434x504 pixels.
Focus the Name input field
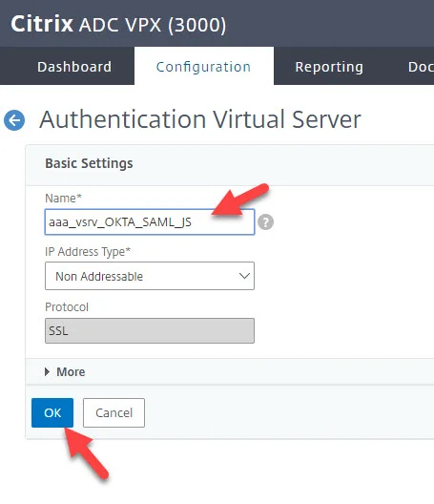150,221
